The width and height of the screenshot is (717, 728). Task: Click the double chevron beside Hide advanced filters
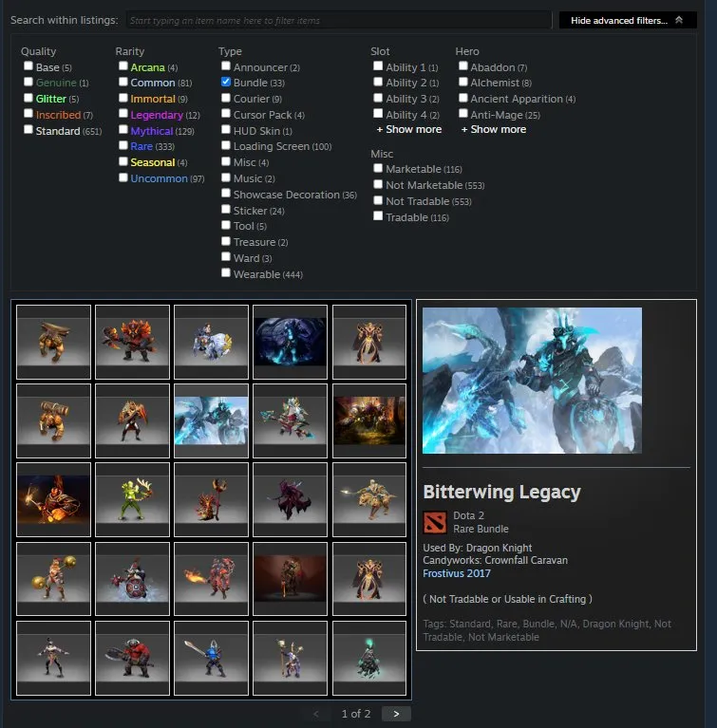coord(679,20)
